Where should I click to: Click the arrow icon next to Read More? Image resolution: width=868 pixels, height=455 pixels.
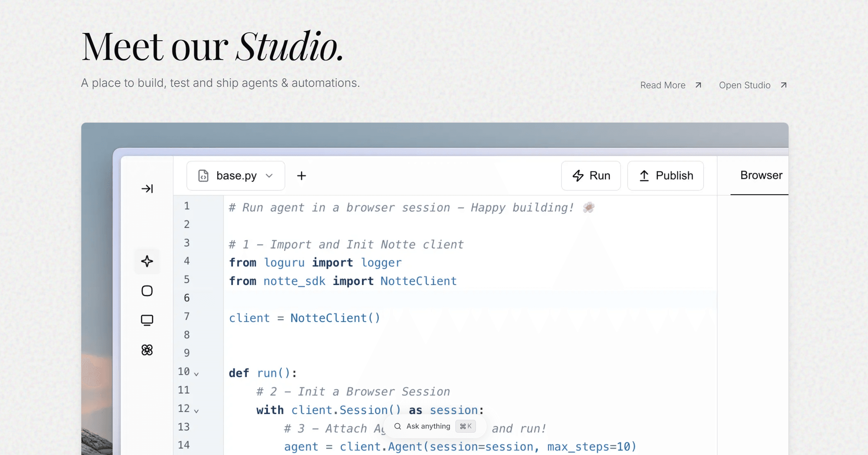point(698,85)
